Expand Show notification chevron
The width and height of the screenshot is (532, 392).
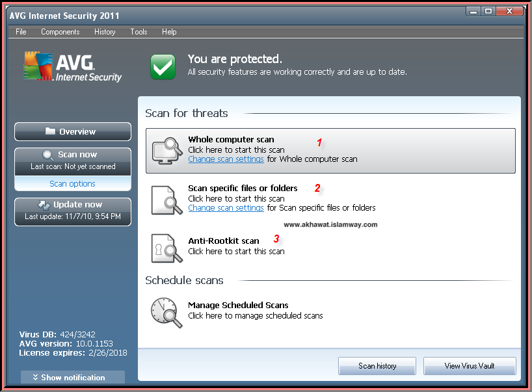(x=35, y=377)
